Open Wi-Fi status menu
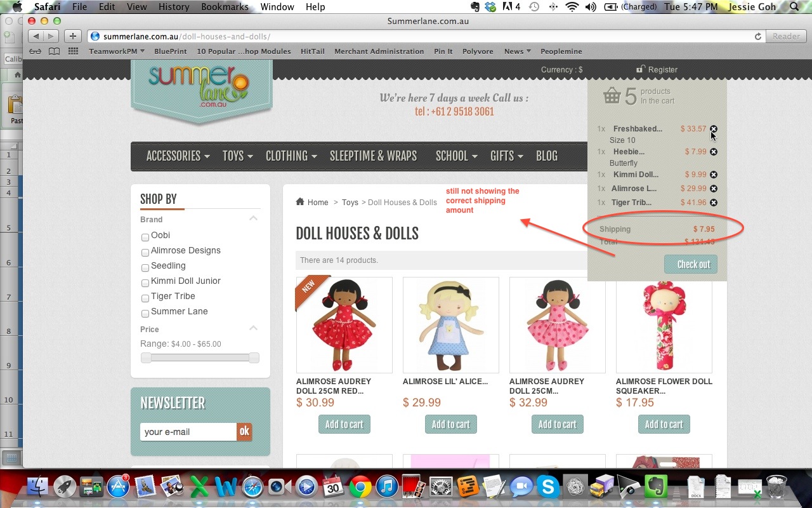812x508 pixels. (x=572, y=7)
